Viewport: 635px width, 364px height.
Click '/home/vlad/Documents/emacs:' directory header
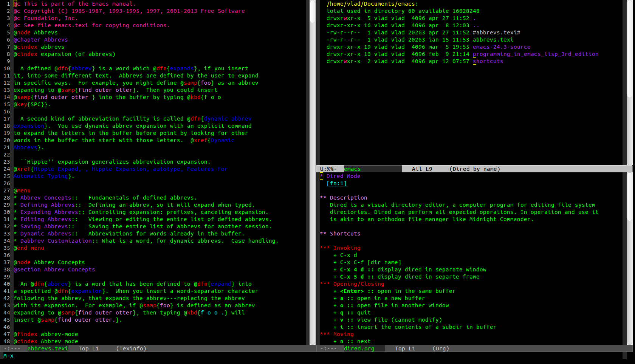pos(372,4)
